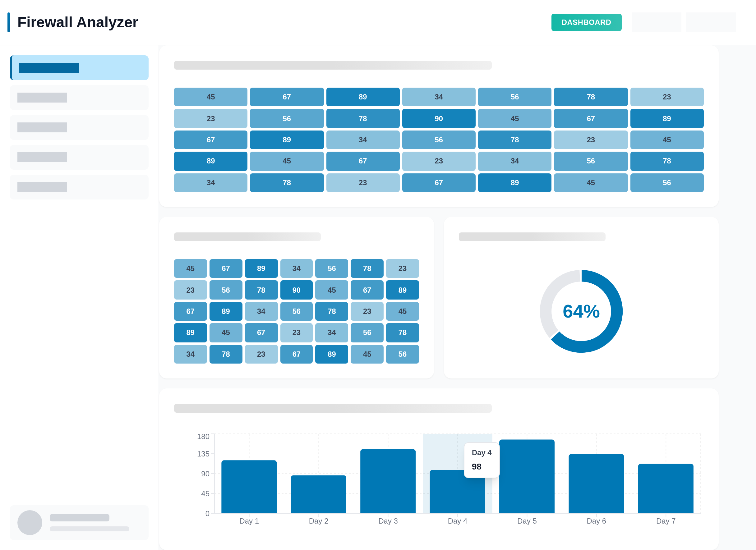Screen dimensions: 756x550
Task: Click the third sidebar menu item
Action: point(79,127)
